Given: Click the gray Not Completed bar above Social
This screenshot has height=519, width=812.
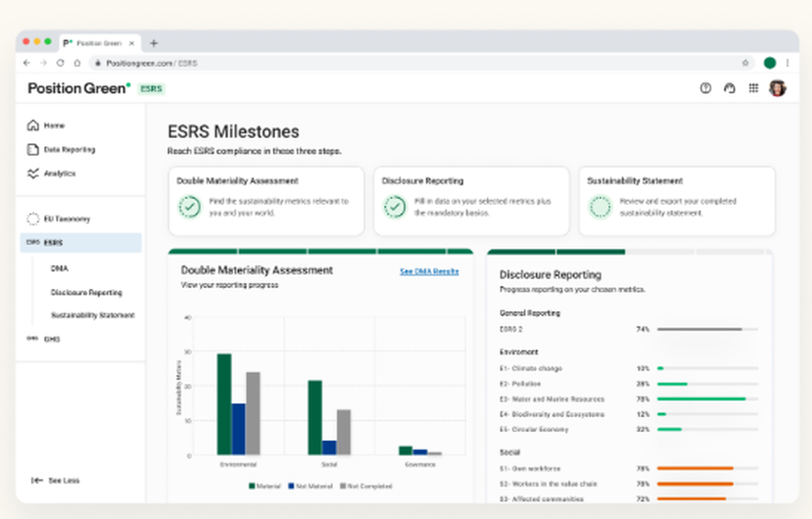Looking at the screenshot, I should pyautogui.click(x=343, y=432).
